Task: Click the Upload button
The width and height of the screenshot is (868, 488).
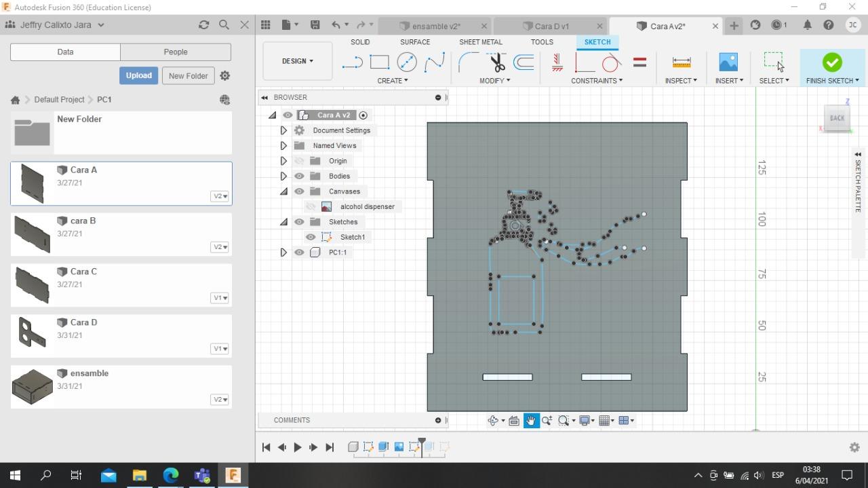Action: 138,75
